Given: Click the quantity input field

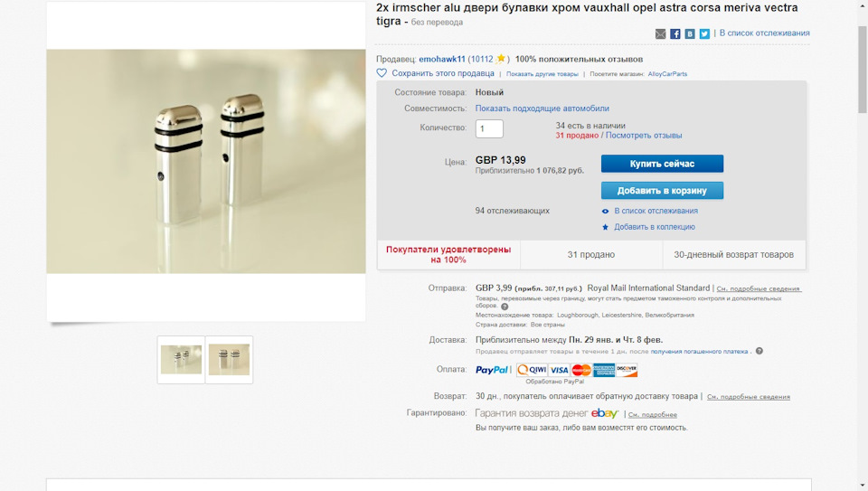Looking at the screenshot, I should pyautogui.click(x=489, y=128).
